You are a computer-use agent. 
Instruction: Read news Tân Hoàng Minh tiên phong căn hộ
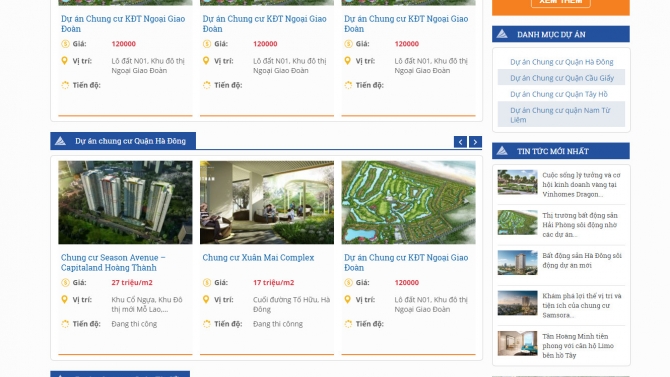578,346
